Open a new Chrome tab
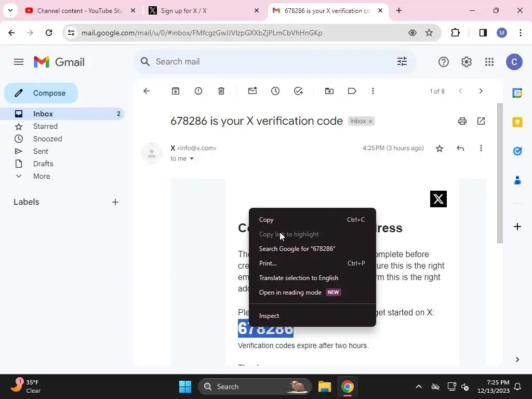 click(399, 11)
